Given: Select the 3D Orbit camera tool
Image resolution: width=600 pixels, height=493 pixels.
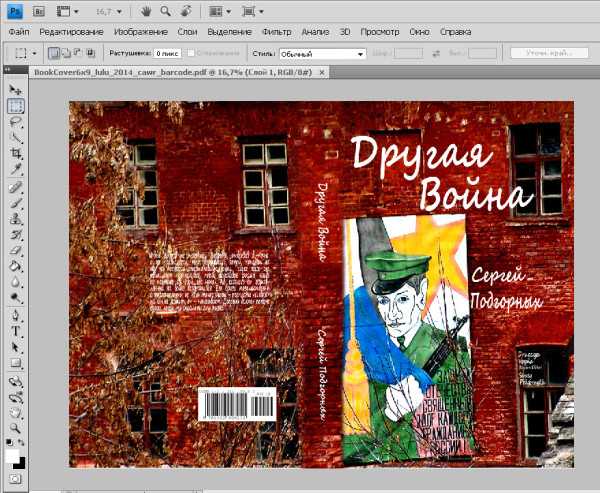Looking at the screenshot, I should 16,397.
